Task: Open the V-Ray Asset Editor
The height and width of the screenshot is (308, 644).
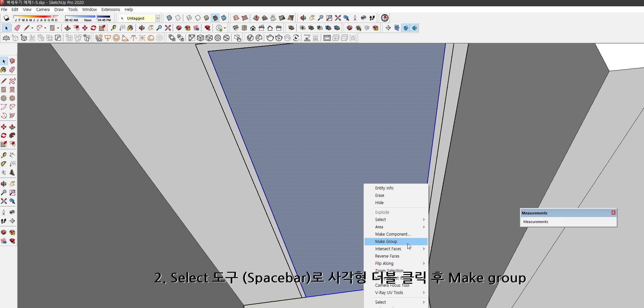Action: [250, 38]
